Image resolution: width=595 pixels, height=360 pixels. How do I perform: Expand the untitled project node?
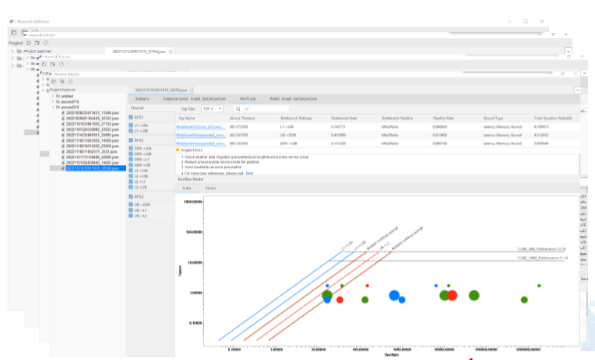[x=53, y=96]
